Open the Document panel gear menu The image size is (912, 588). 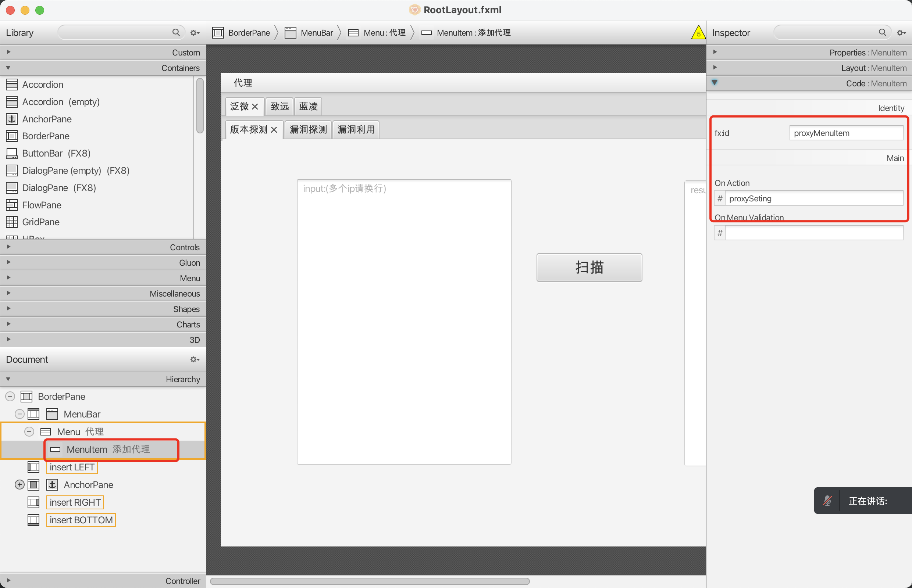195,359
